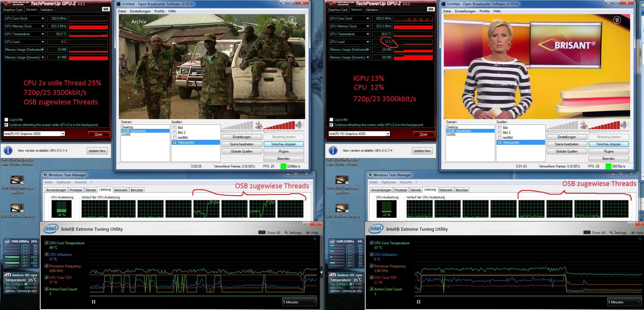Click the left ATI Radeon HD 7900 desktop gadget
The height and width of the screenshot is (310, 644).
click(21, 283)
